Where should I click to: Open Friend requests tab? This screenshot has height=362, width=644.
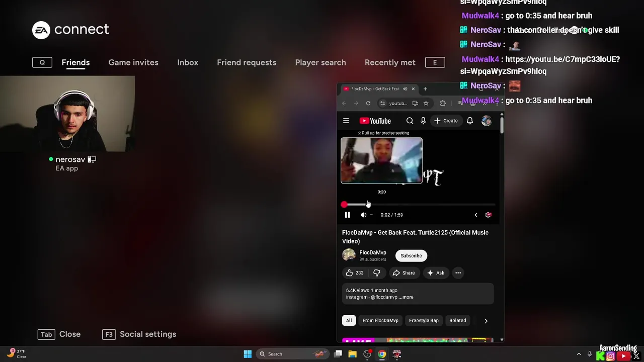point(247,62)
